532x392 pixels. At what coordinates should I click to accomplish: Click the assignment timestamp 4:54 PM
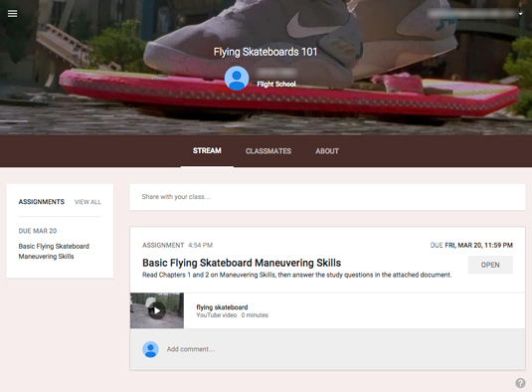pyautogui.click(x=201, y=245)
